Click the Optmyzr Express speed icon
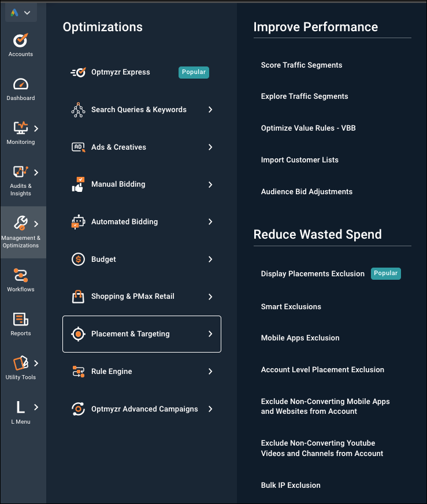427x504 pixels. pyautogui.click(x=78, y=72)
